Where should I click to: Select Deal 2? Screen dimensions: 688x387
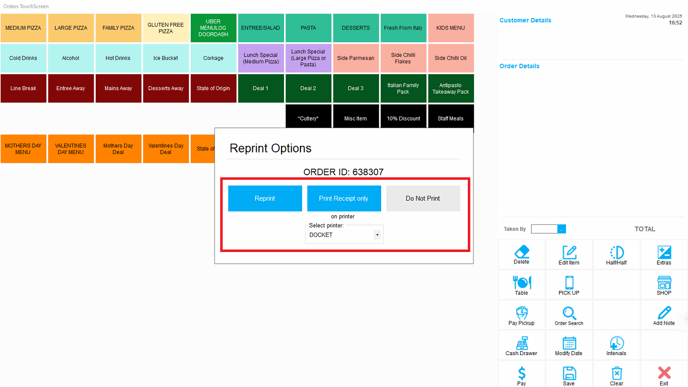pyautogui.click(x=308, y=88)
